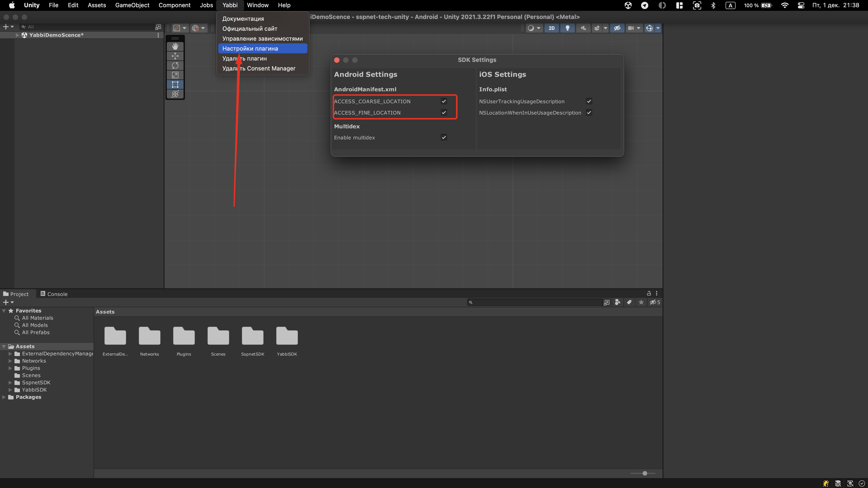Viewport: 868px width, 488px height.
Task: Click the asset icon size slider
Action: [x=645, y=473]
